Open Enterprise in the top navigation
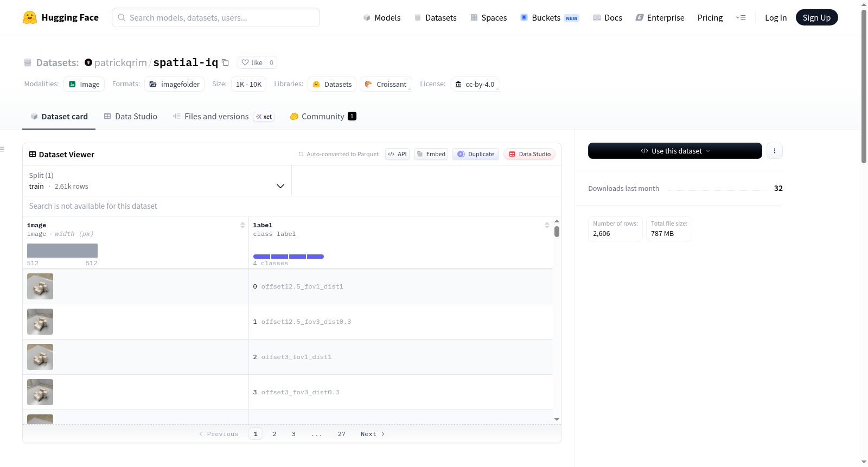 point(660,17)
